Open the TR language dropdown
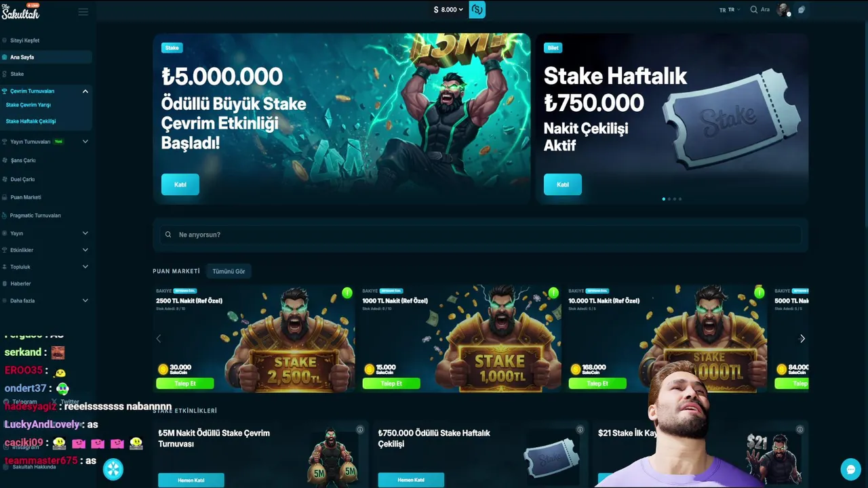This screenshot has width=868, height=488. pos(729,9)
